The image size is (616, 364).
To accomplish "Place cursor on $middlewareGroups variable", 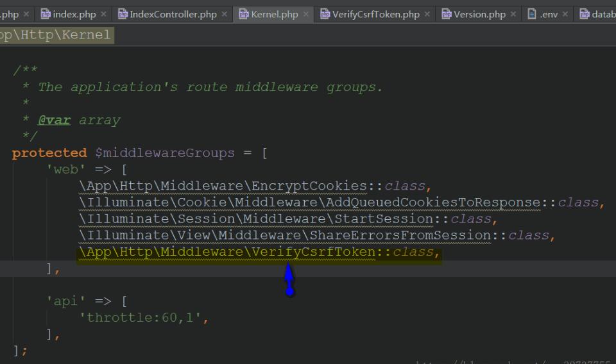I will pyautogui.click(x=165, y=153).
